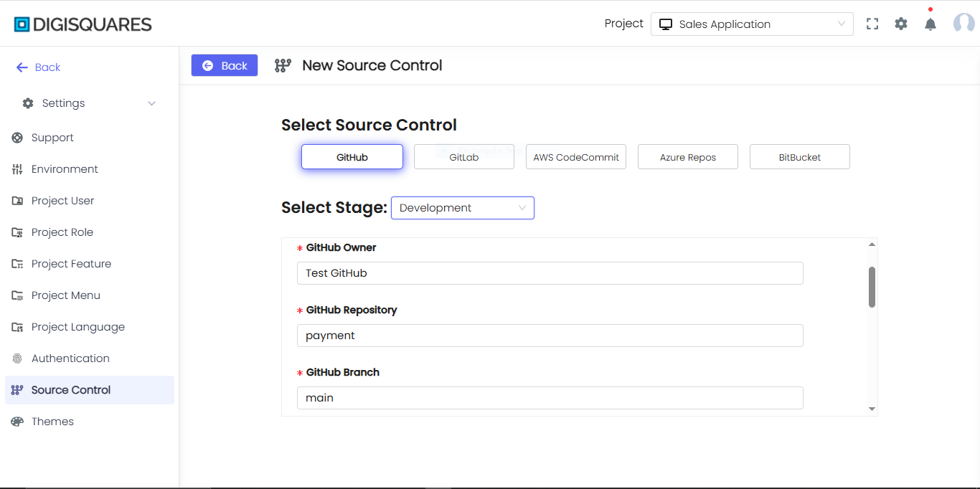
Task: Click the GitHub Repository input field
Action: [550, 336]
